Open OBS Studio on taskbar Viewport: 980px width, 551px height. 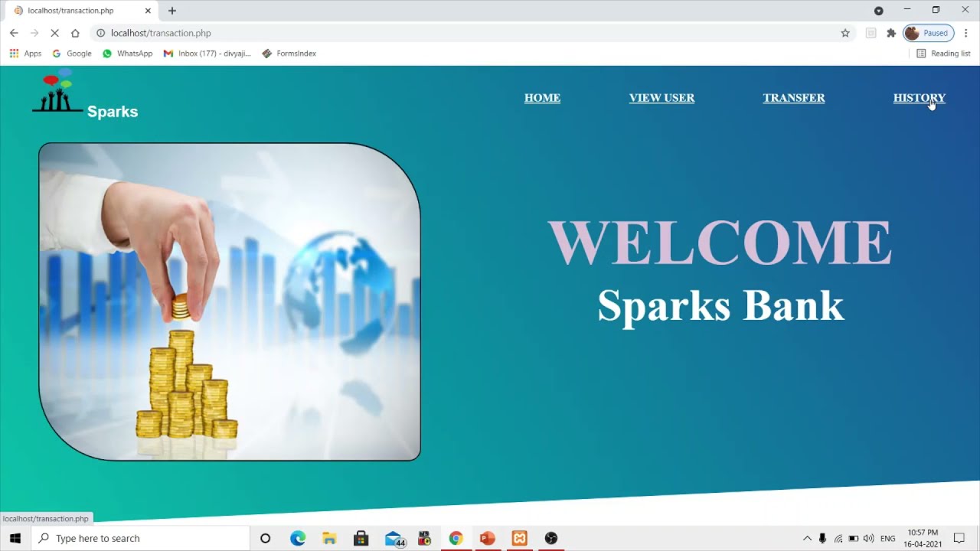(551, 538)
